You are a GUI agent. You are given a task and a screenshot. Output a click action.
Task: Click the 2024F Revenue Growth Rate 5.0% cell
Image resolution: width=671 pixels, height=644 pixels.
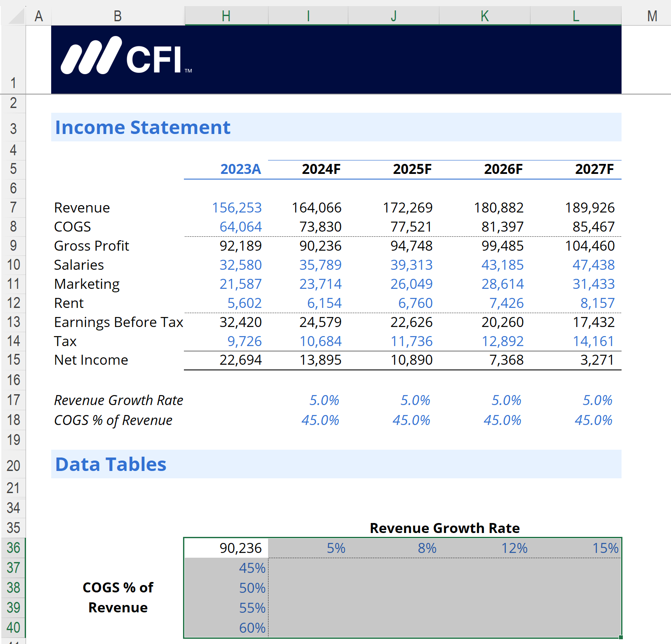324,400
